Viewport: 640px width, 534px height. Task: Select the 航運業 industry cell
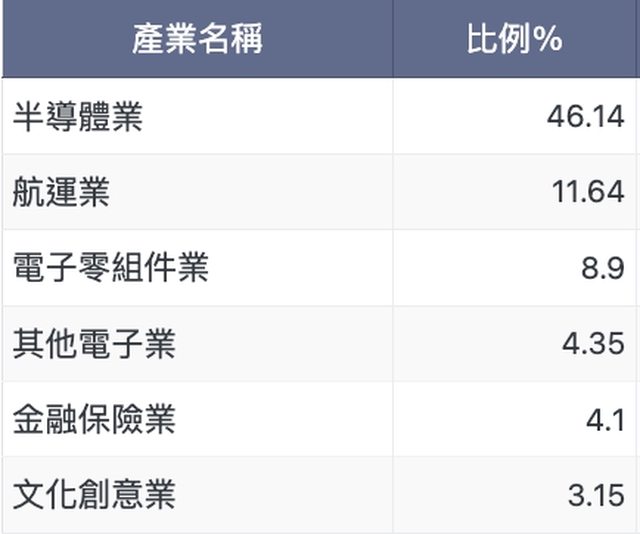pos(61,192)
